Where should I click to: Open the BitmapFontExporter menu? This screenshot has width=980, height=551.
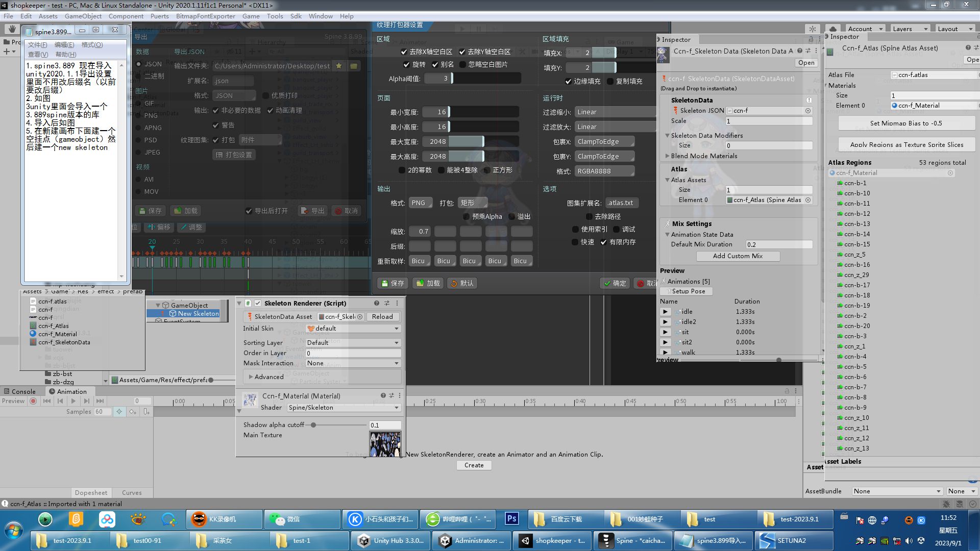tap(206, 16)
